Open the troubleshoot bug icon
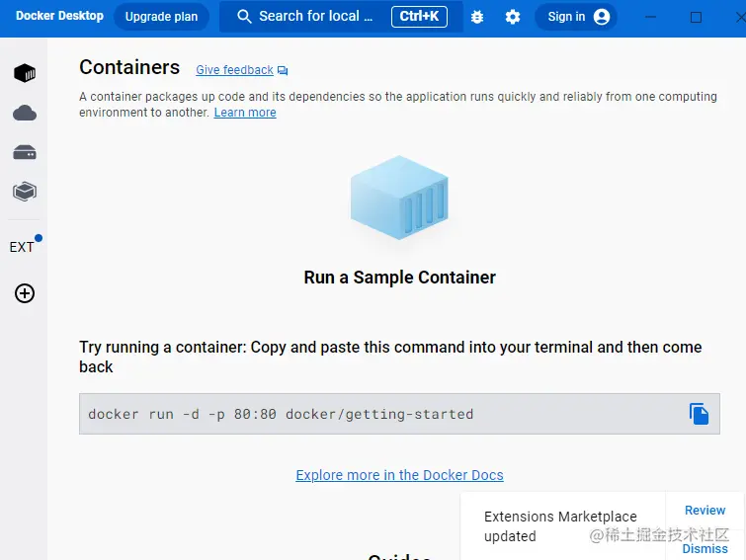 tap(476, 17)
